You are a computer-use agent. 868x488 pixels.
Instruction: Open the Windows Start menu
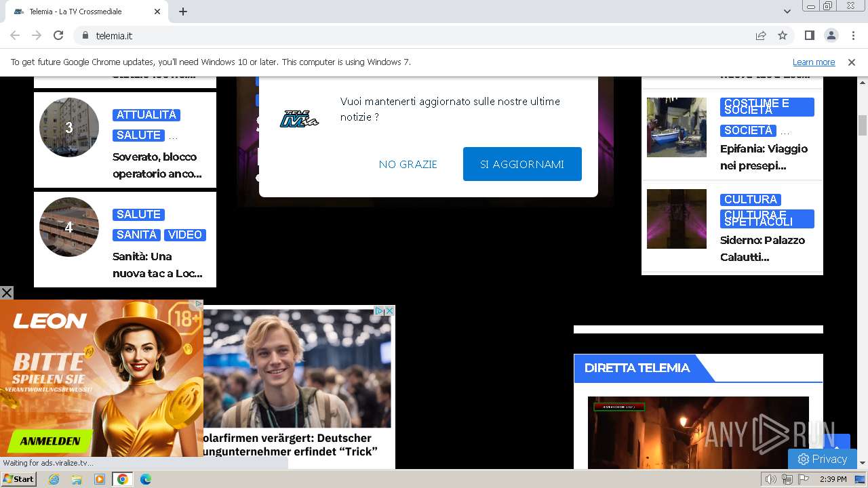pyautogui.click(x=19, y=479)
